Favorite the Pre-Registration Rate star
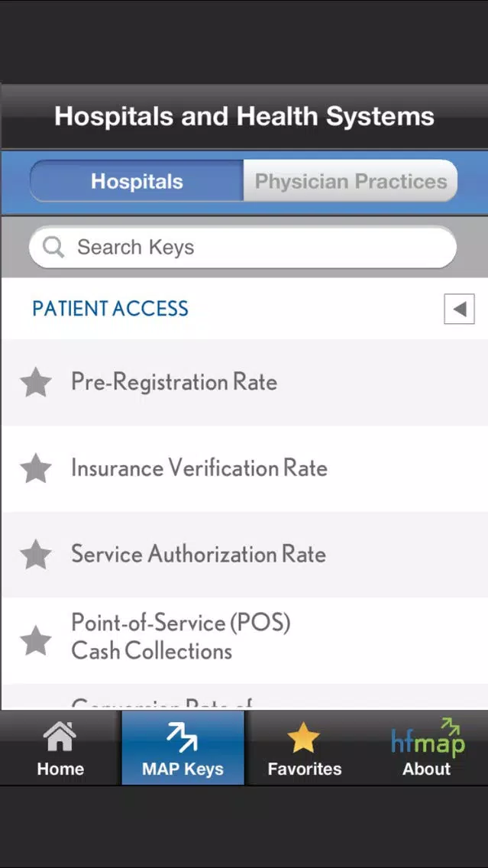Screen dimensions: 488x868 tap(36, 383)
